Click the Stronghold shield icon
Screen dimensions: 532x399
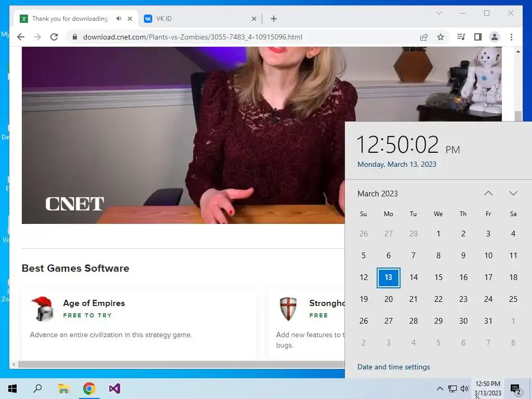point(288,309)
